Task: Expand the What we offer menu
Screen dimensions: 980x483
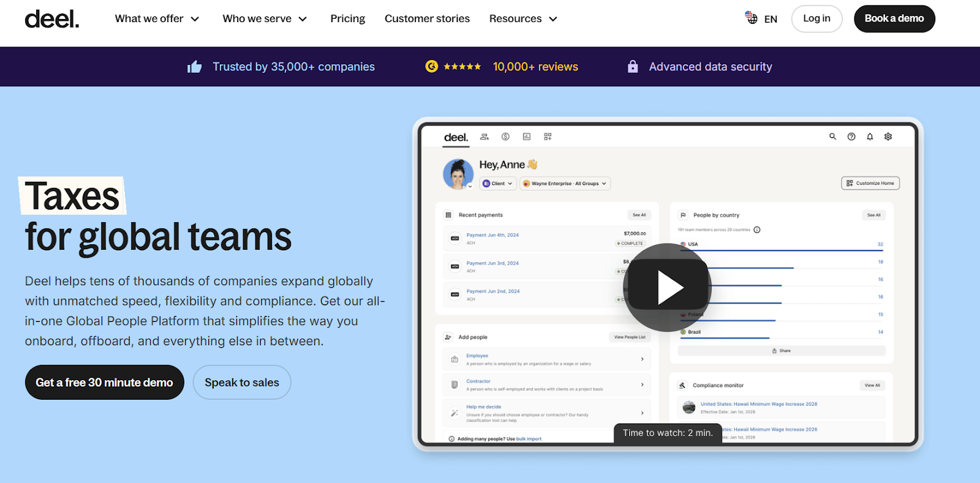Action: tap(157, 19)
